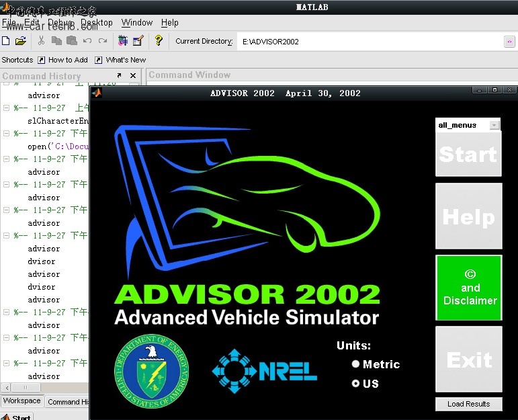Click the Current Directory input field
This screenshot has width=518, height=420.
coord(370,42)
